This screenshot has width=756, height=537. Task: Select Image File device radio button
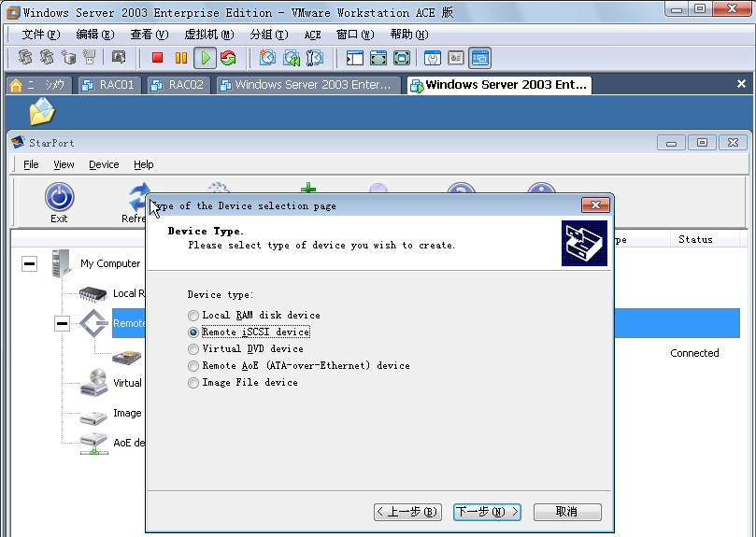point(193,383)
